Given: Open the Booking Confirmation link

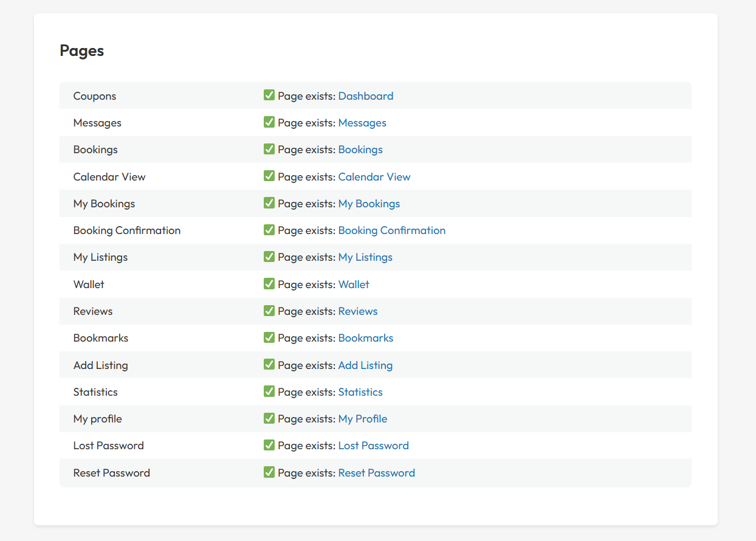Looking at the screenshot, I should click(391, 230).
